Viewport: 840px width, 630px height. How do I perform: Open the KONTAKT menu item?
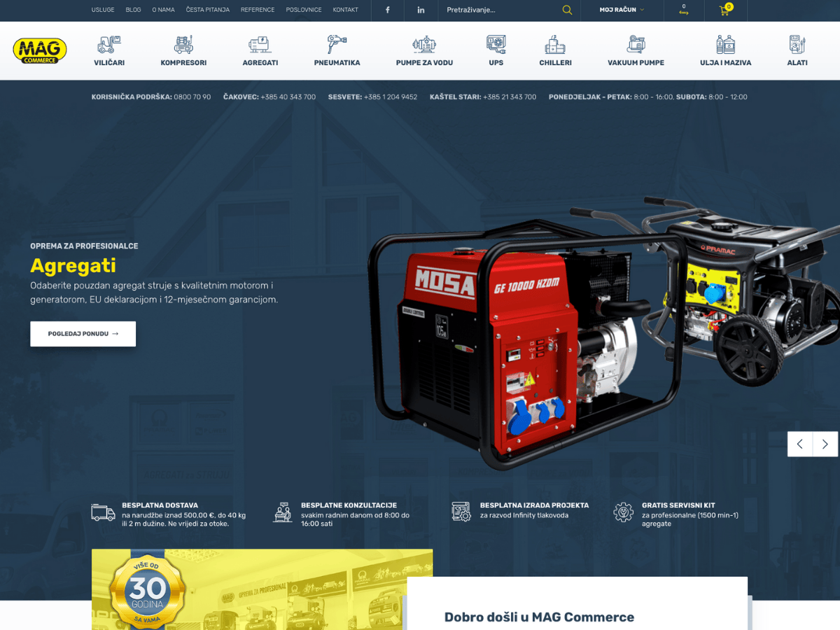pos(345,10)
